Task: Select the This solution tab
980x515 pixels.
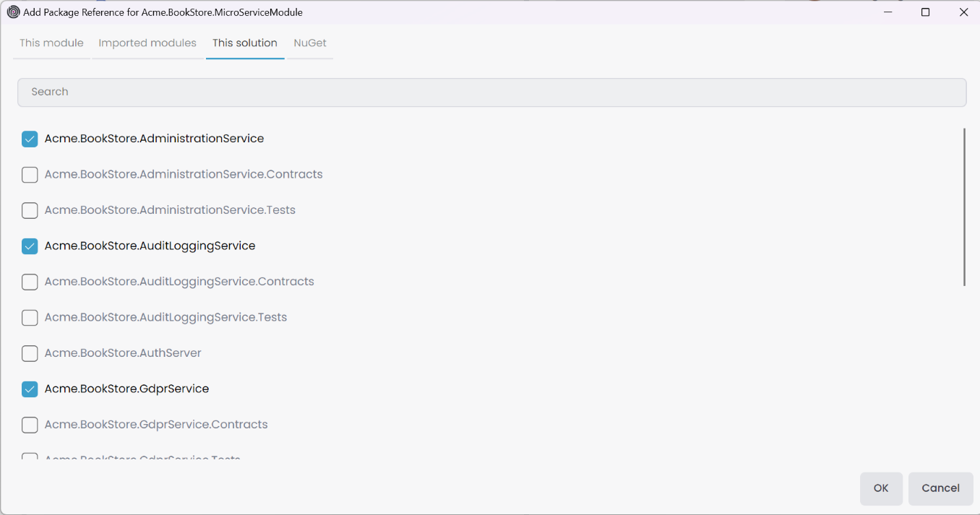Action: (x=245, y=43)
